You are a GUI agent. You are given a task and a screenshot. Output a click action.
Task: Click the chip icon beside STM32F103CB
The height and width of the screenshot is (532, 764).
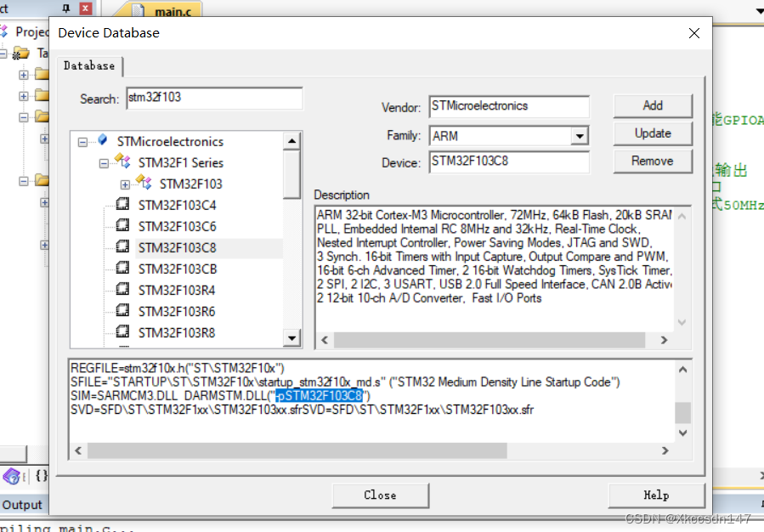pos(122,268)
